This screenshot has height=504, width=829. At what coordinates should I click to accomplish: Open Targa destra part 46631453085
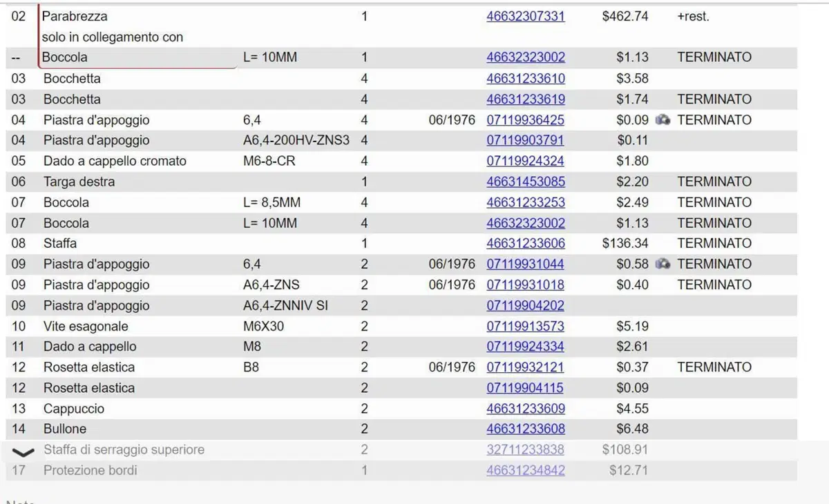(526, 182)
